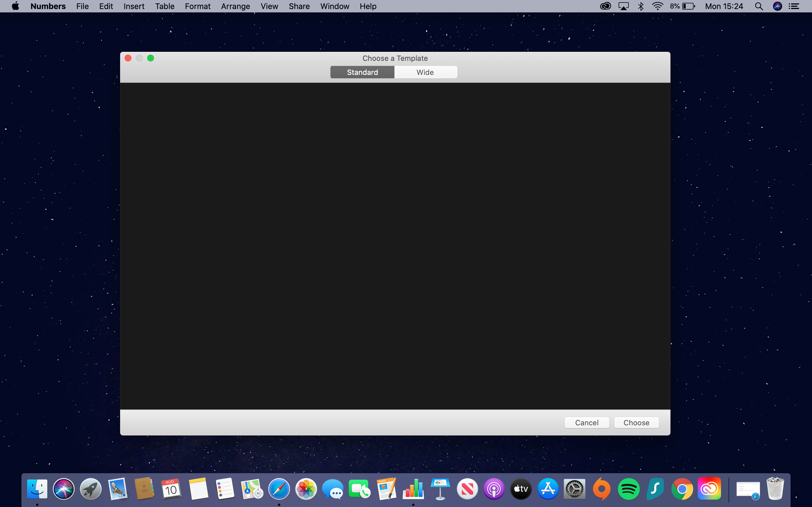The width and height of the screenshot is (812, 507).
Task: Open the Wi-Fi status menu
Action: click(657, 6)
